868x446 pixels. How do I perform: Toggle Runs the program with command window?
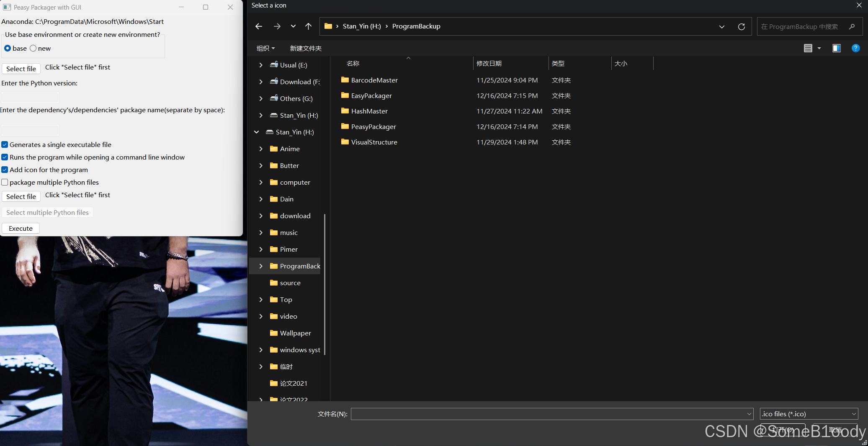click(5, 157)
